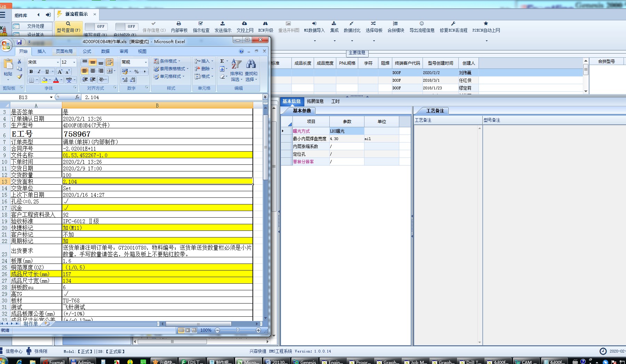Save workbook via quick access toolbar
The width and height of the screenshot is (626, 364).
(x=19, y=42)
